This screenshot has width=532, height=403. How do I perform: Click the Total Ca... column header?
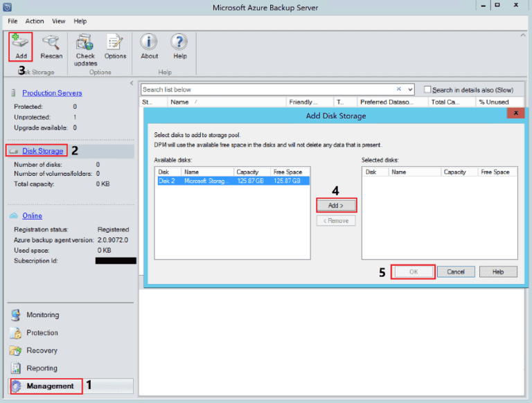(x=452, y=102)
